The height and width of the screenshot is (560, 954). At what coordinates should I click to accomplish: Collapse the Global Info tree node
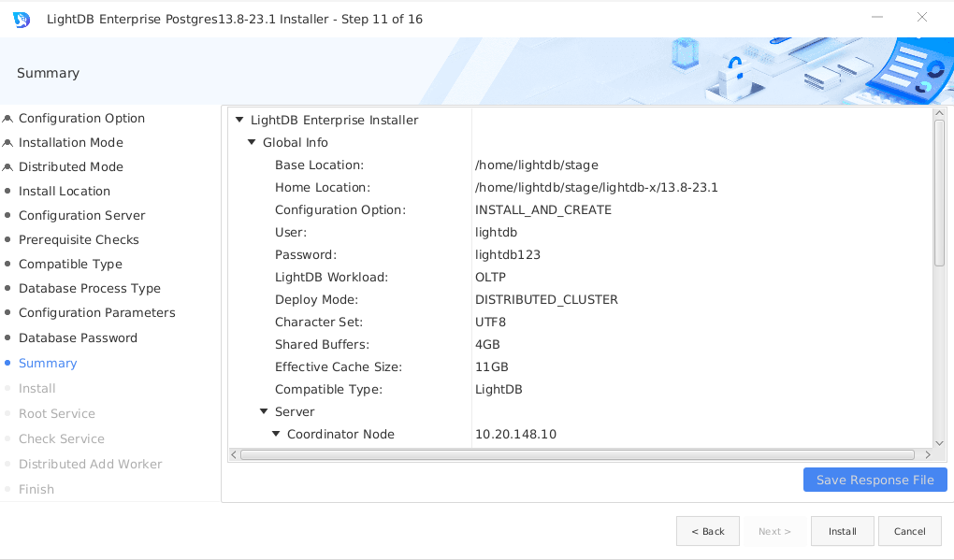252,142
